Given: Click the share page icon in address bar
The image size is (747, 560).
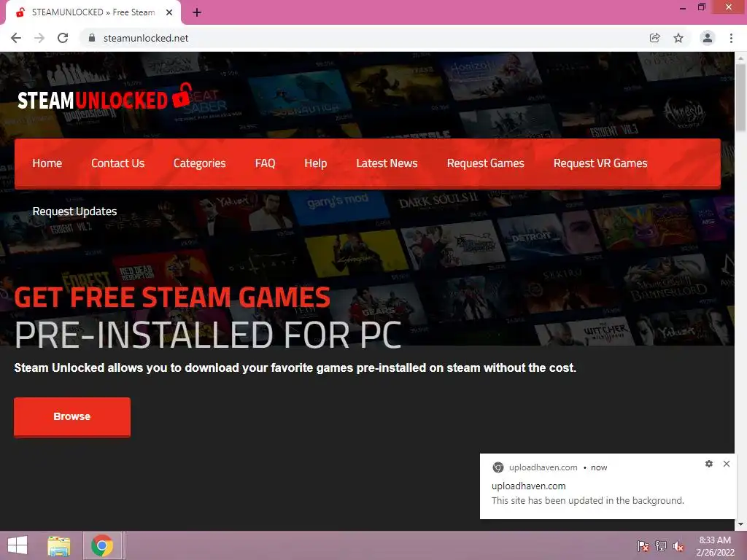Looking at the screenshot, I should pyautogui.click(x=654, y=38).
